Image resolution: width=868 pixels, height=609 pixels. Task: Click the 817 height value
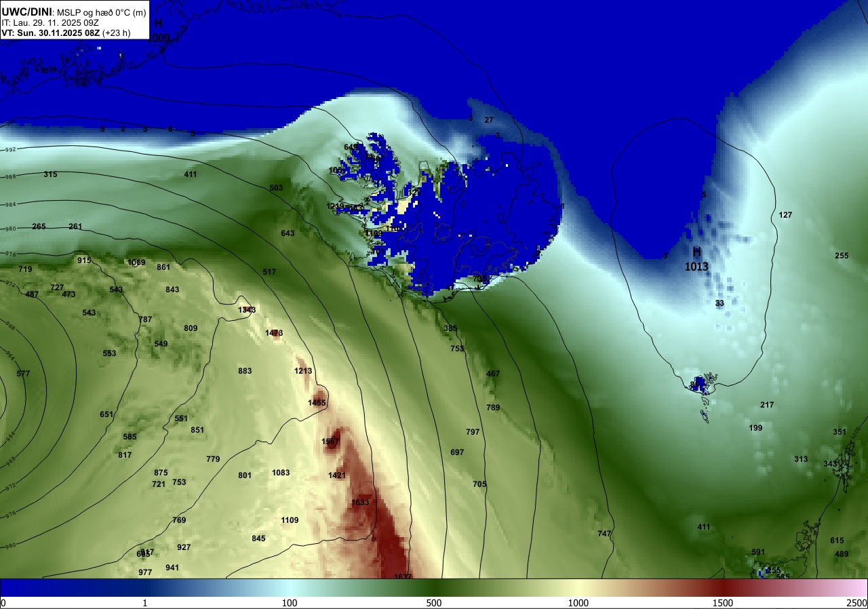125,455
